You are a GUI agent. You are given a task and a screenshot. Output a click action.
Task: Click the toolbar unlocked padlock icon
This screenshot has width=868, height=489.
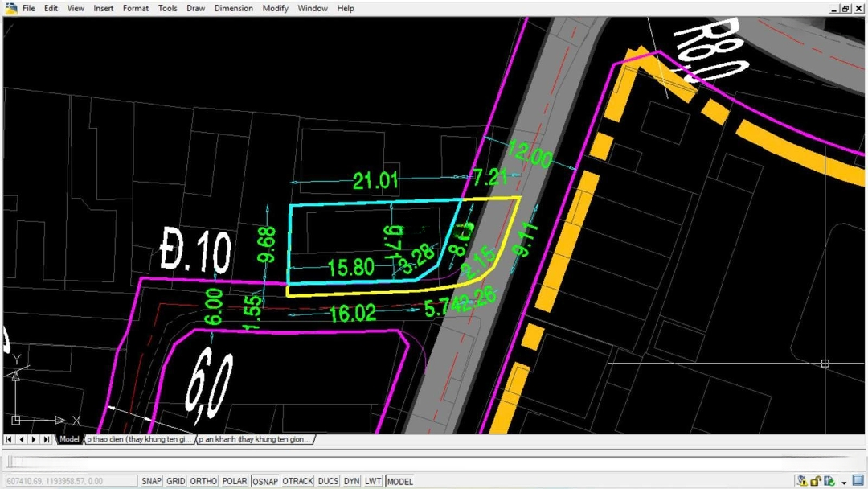pos(816,481)
